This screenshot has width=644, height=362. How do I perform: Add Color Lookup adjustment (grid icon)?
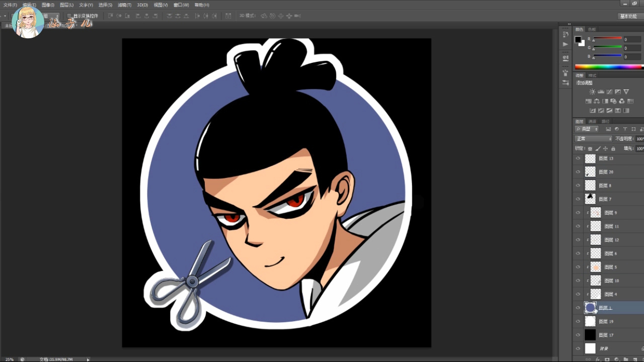tap(630, 101)
